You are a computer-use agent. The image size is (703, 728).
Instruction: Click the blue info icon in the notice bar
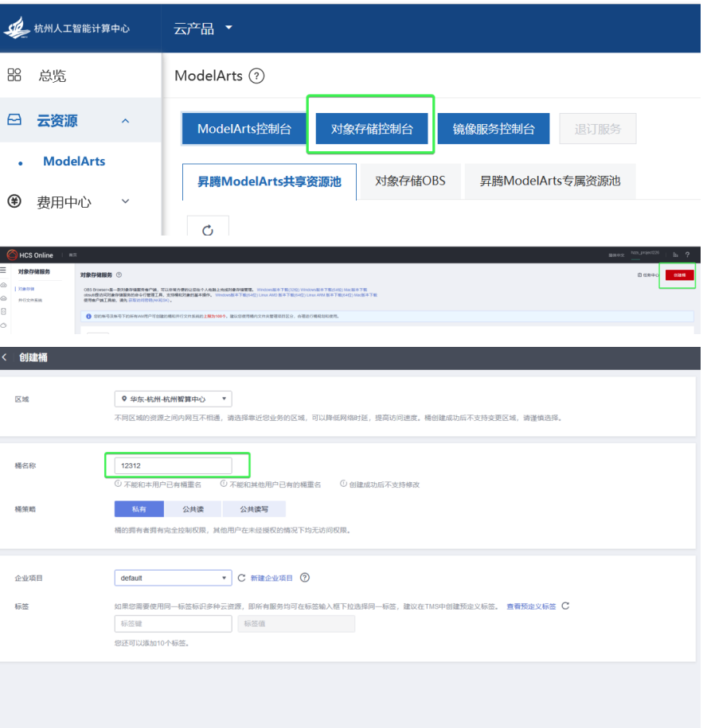88,317
